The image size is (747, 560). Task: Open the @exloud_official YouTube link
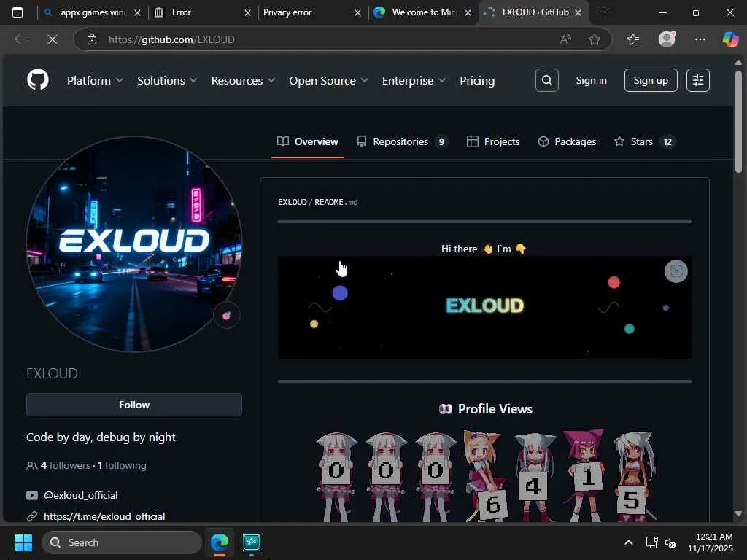[x=81, y=495]
